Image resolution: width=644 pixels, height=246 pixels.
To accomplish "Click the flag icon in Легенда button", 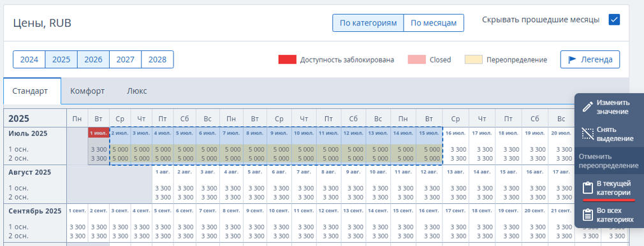I will (x=572, y=59).
